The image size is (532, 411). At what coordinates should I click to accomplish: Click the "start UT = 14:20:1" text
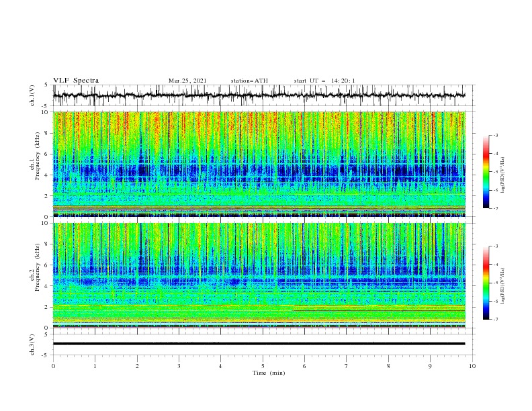click(324, 81)
